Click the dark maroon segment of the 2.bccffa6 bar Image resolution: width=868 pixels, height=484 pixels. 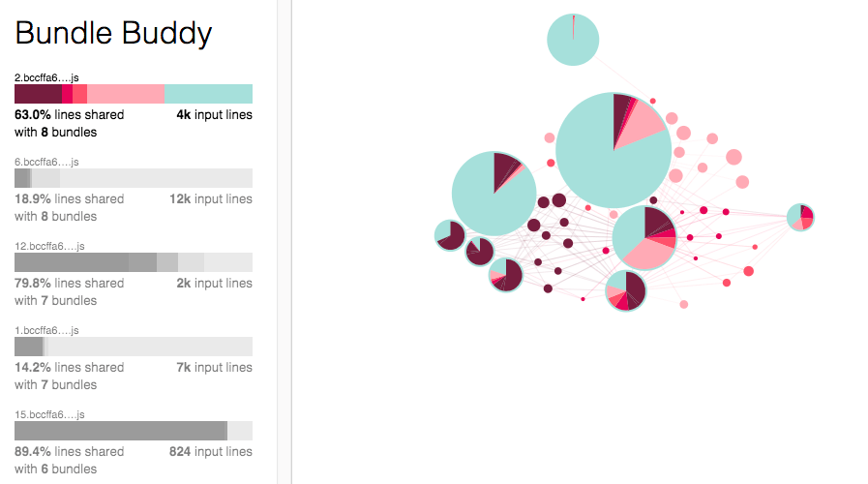38,94
